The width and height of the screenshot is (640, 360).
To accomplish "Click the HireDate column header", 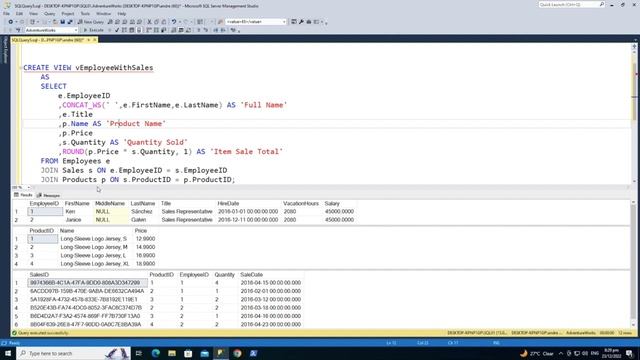I will [x=249, y=203].
